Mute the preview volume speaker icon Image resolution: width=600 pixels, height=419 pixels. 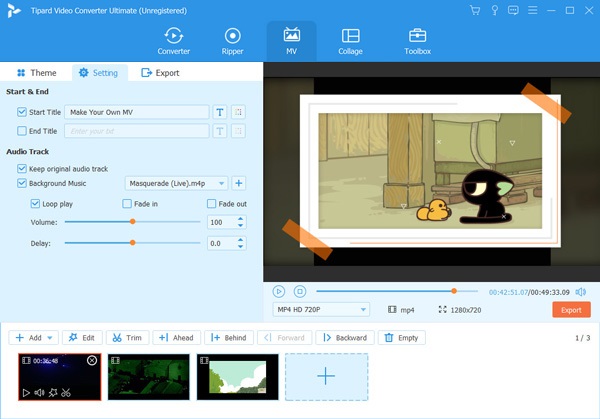pos(580,292)
